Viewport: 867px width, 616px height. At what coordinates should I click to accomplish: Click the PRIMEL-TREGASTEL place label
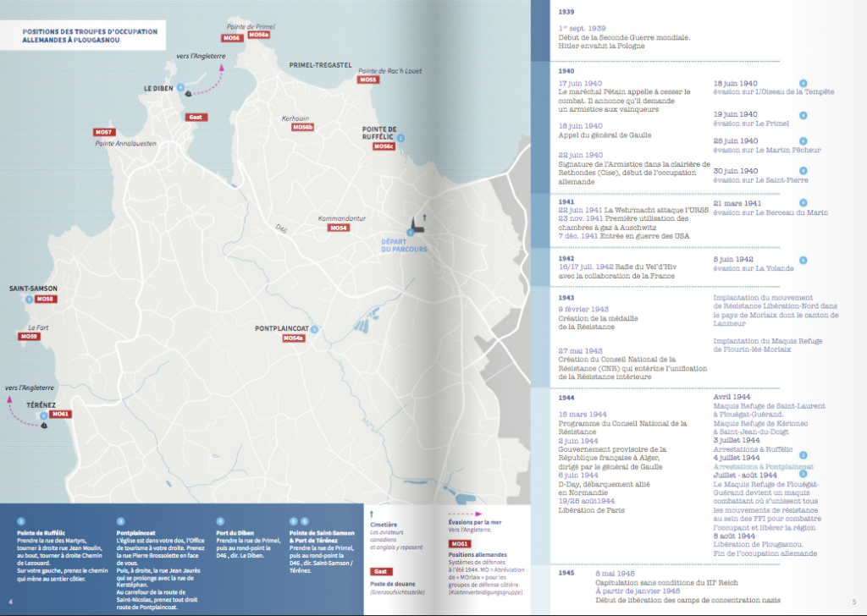tap(321, 65)
